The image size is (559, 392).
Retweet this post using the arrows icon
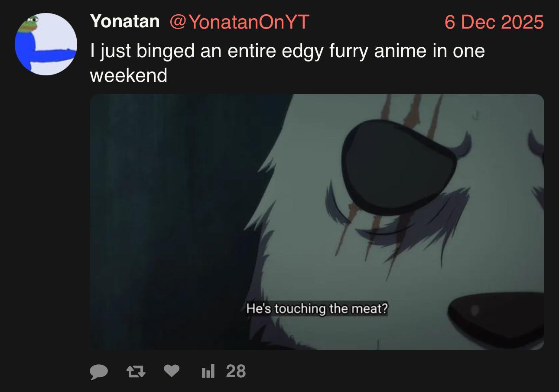[136, 371]
